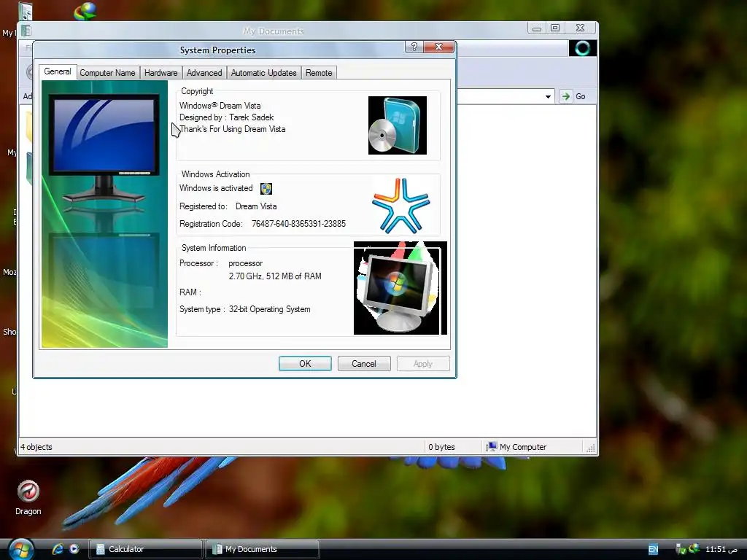Click the 'Designed by : Tarek Sadek' text

(227, 117)
